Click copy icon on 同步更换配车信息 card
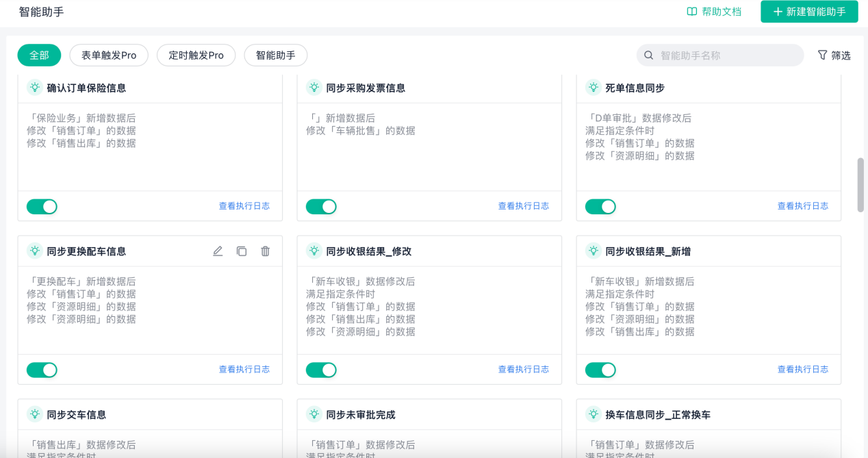 pos(242,251)
